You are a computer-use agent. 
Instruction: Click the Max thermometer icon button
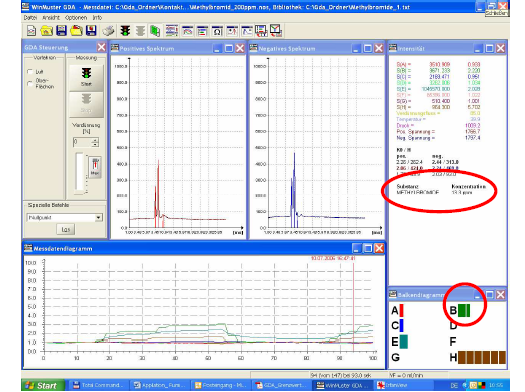[x=95, y=167]
